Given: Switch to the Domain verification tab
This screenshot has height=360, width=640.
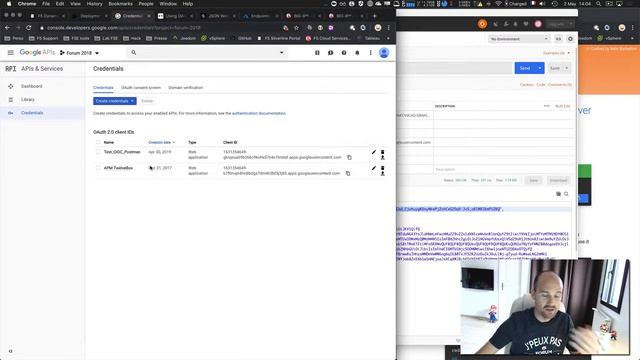Looking at the screenshot, I should (186, 88).
